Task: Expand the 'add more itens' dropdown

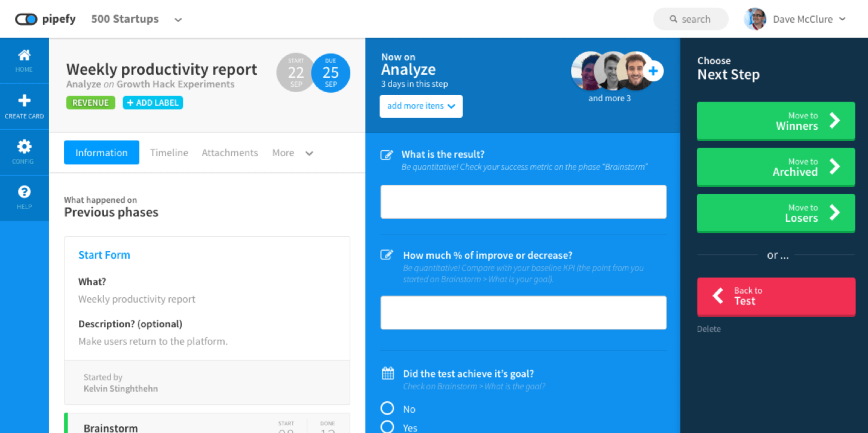Action: click(x=421, y=106)
